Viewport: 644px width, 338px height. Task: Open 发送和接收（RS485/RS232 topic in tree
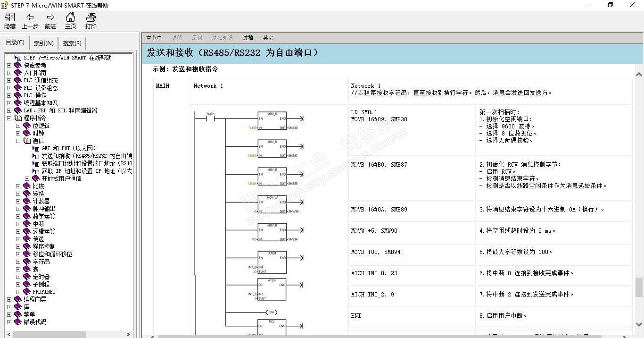(x=87, y=156)
